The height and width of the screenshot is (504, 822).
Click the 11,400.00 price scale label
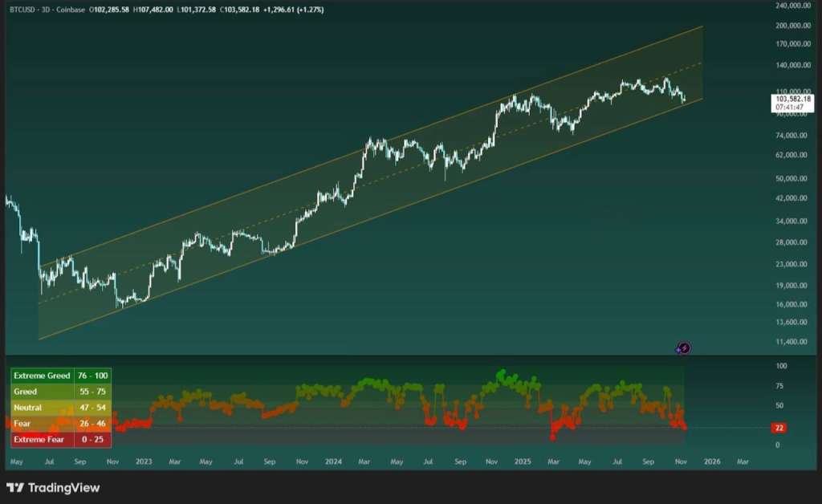[x=793, y=342]
